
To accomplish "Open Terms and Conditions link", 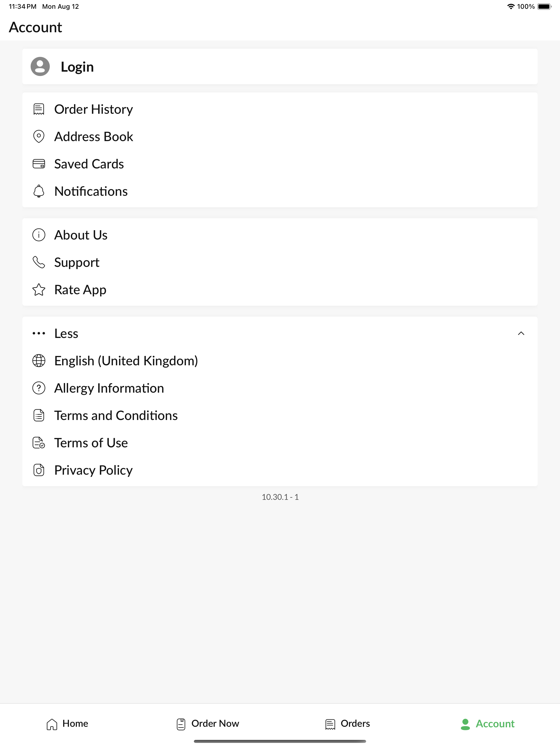I will 116,415.
